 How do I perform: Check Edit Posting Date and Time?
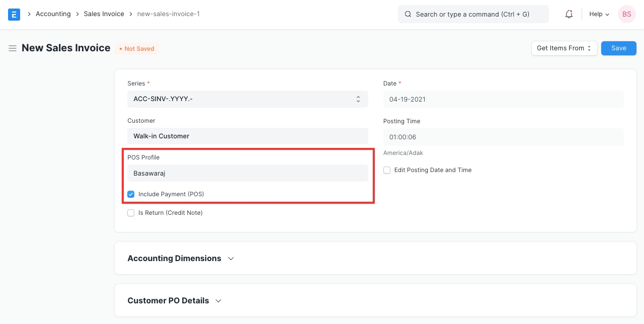pos(387,170)
